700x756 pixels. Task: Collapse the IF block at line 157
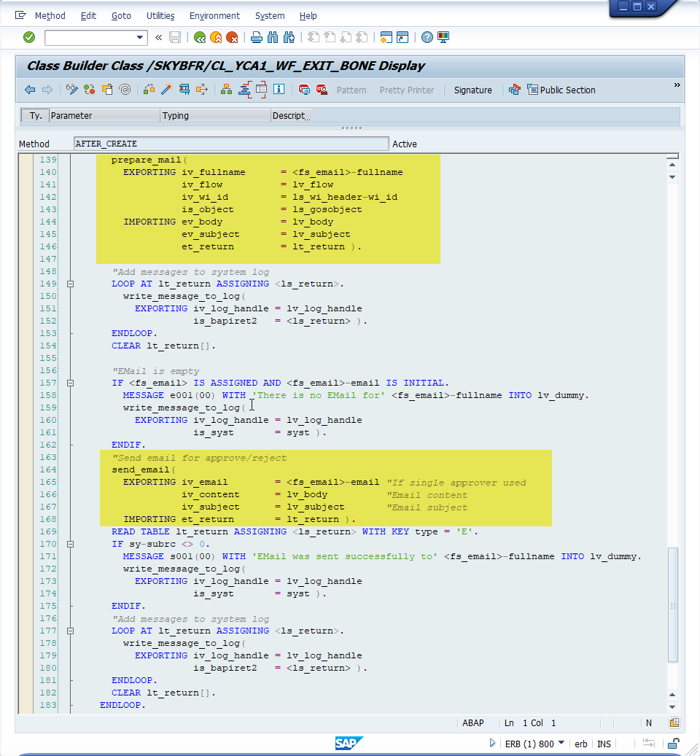tap(71, 383)
